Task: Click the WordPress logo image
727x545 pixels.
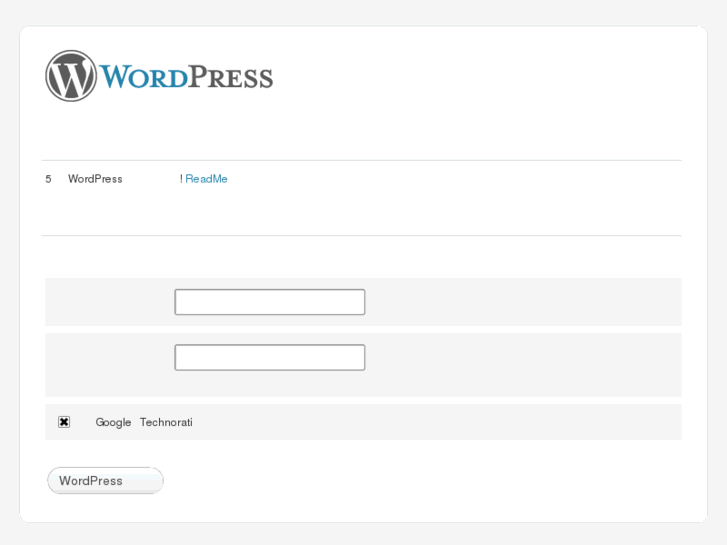Action: pos(159,76)
